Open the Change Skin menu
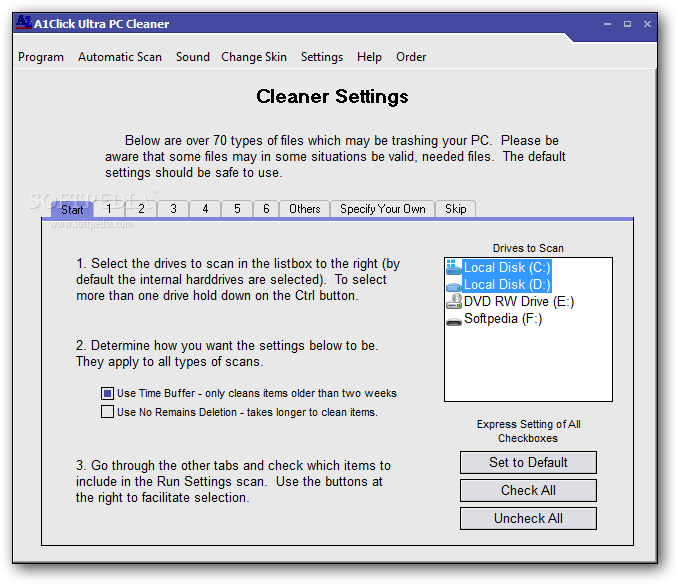 (x=254, y=57)
